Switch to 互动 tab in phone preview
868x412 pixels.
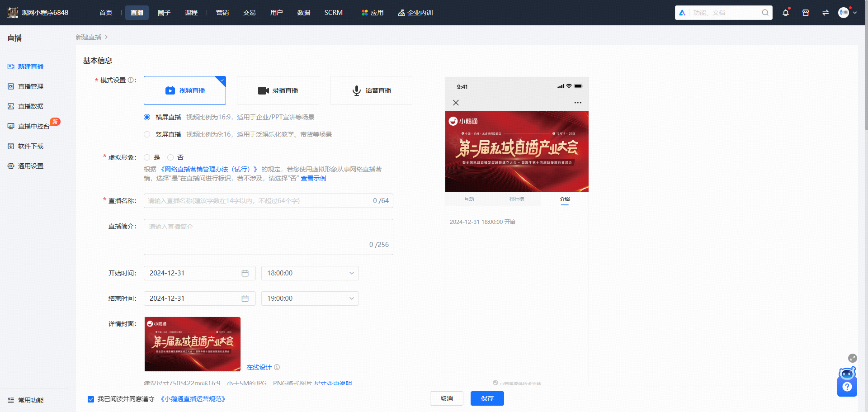[469, 199]
